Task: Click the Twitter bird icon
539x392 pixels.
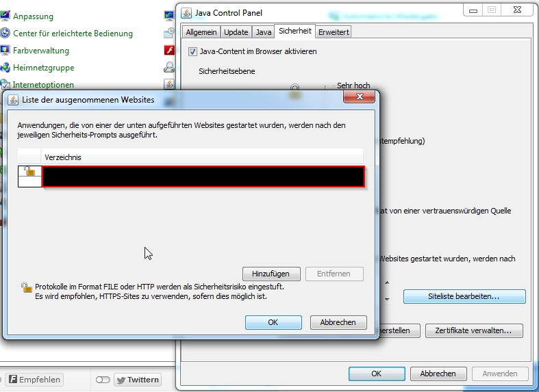Action: tap(121, 380)
